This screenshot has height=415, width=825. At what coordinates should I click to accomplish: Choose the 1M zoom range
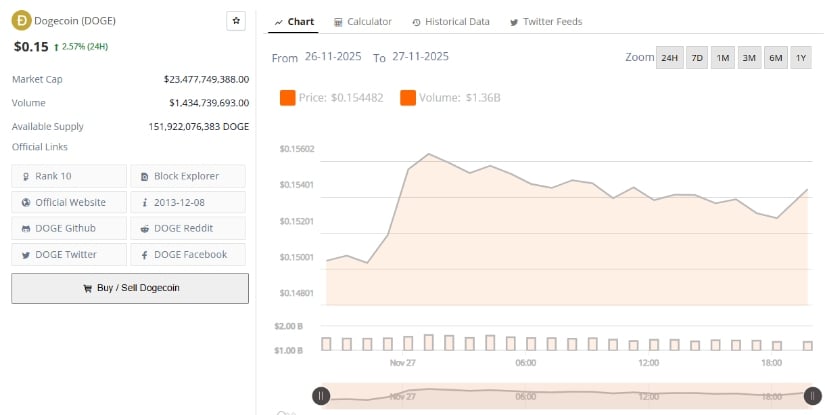coord(723,58)
